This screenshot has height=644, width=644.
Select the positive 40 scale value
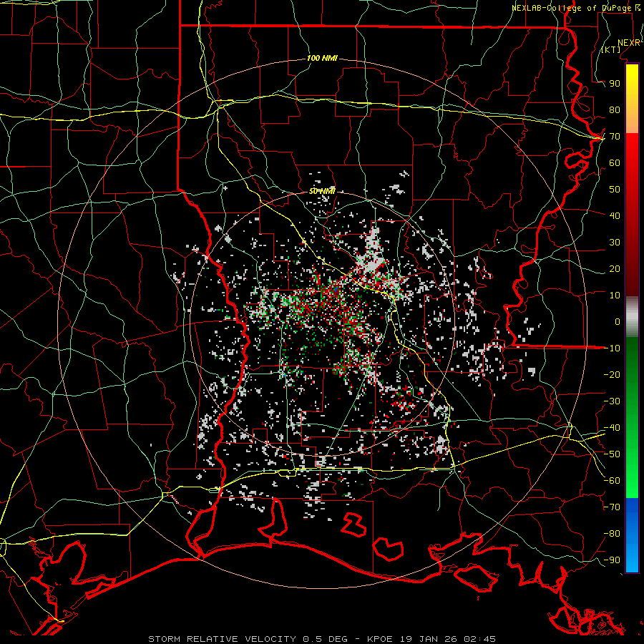click(615, 215)
